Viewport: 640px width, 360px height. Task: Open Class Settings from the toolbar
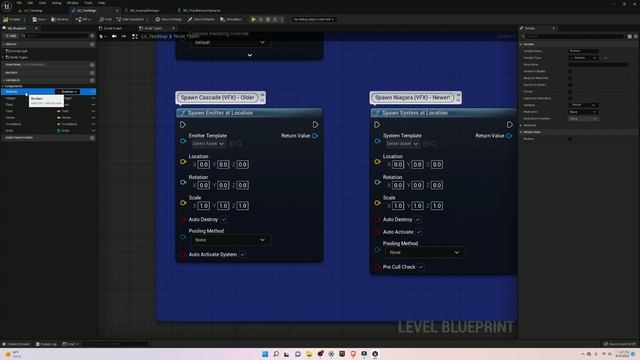168,19
